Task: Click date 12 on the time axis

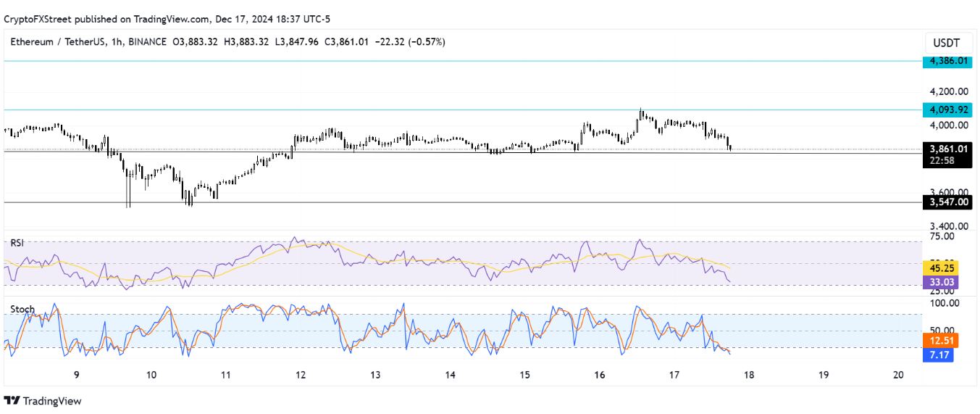Action: pyautogui.click(x=301, y=375)
